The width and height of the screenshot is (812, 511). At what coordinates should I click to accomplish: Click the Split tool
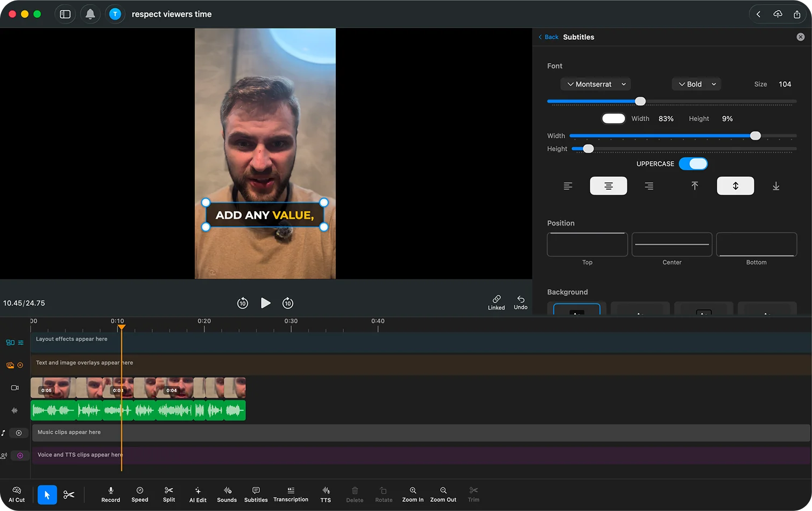click(169, 494)
